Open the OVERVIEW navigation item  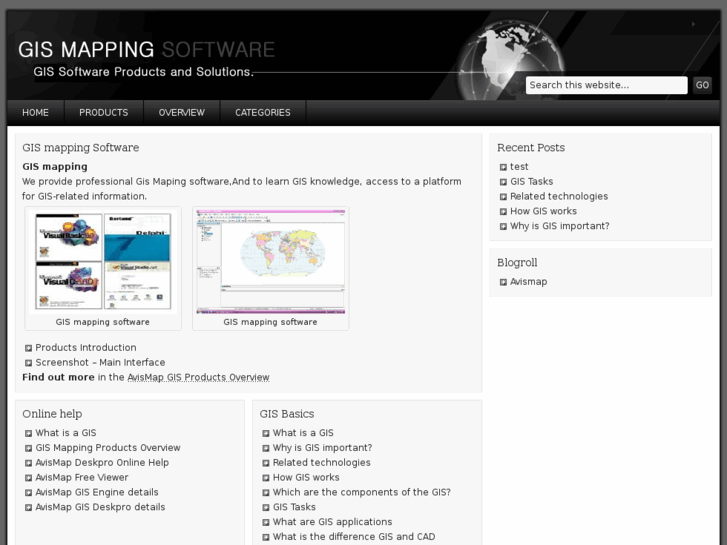pyautogui.click(x=181, y=113)
